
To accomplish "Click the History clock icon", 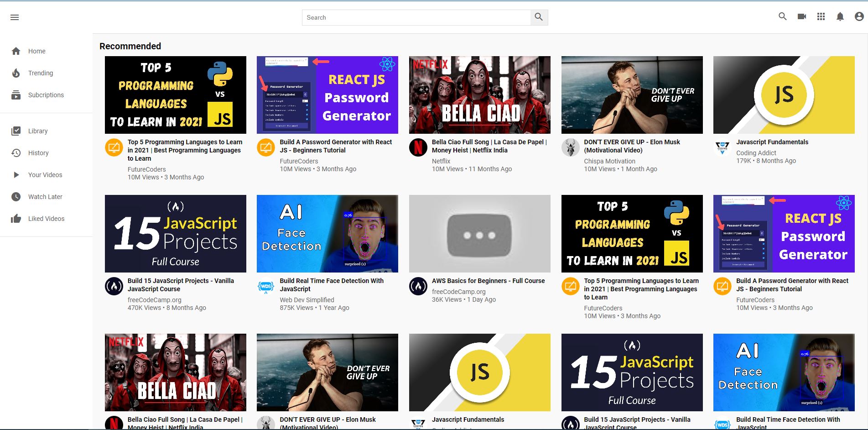I will (16, 153).
